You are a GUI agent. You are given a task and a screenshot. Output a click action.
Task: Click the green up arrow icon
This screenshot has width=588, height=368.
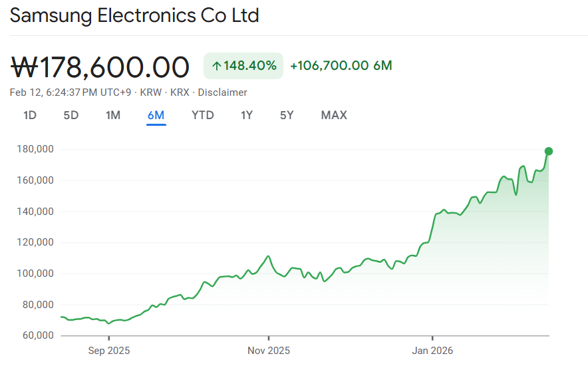coord(216,66)
